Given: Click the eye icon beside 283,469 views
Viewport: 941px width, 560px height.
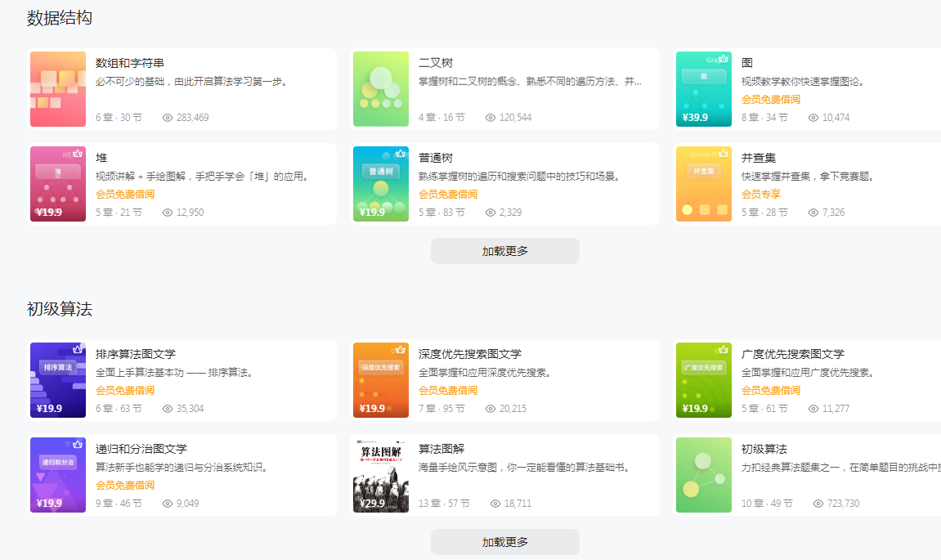Looking at the screenshot, I should tap(168, 118).
